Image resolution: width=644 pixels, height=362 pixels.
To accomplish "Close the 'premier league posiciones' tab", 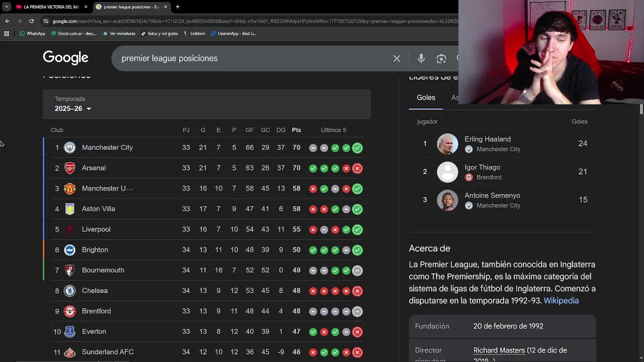I will [166, 7].
